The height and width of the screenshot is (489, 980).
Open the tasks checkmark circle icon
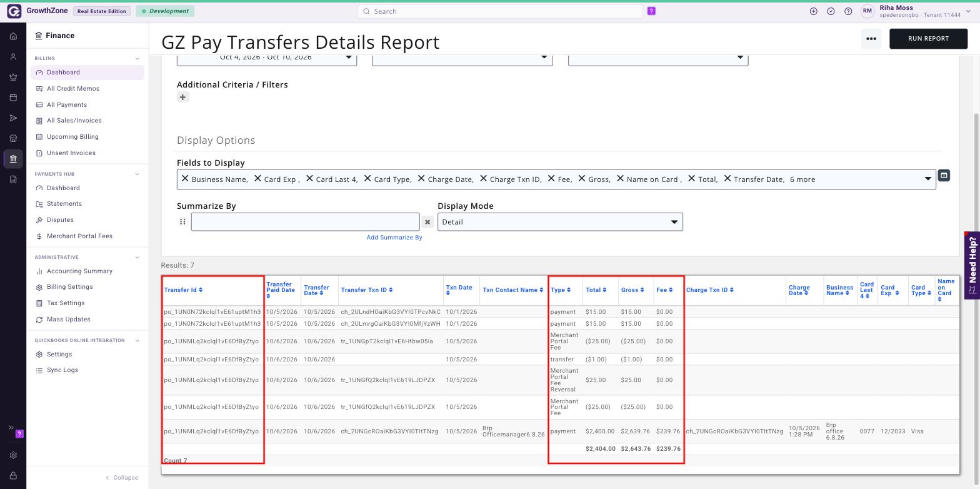(831, 11)
